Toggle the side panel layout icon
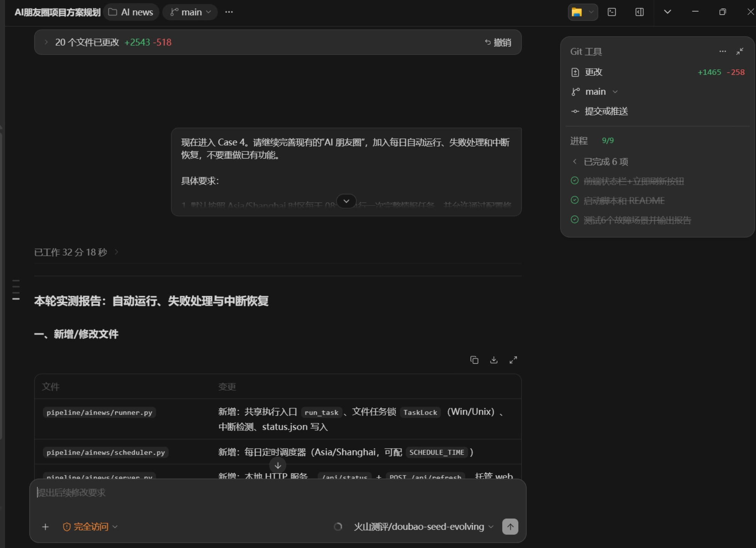This screenshot has height=548, width=756. pyautogui.click(x=639, y=12)
